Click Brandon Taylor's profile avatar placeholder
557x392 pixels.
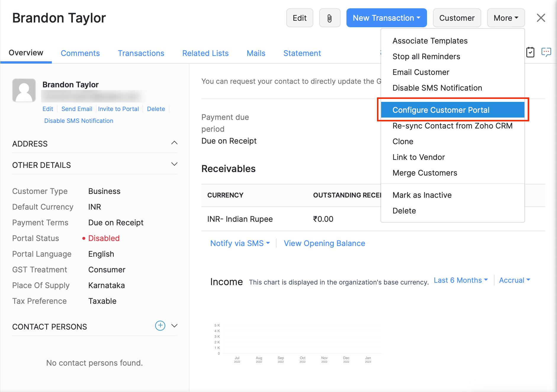(x=24, y=90)
